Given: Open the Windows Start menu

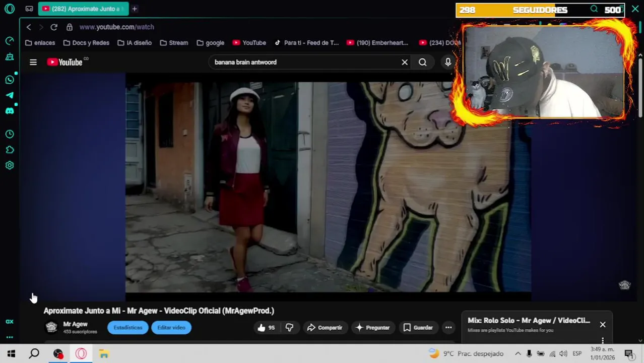Looking at the screenshot, I should 11,354.
